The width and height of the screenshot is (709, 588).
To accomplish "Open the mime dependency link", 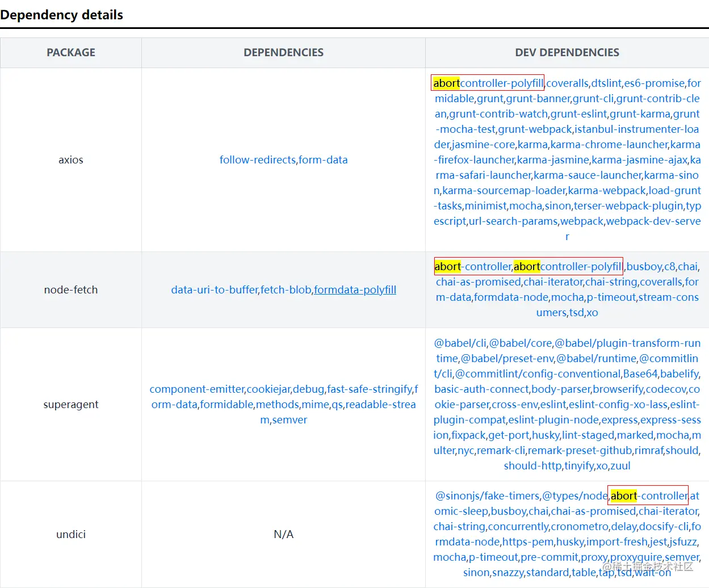I will pyautogui.click(x=315, y=404).
